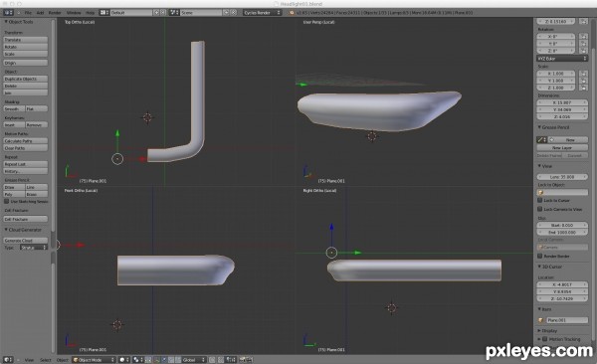Click the Lens value slider field
The height and width of the screenshot is (364, 597).
pyautogui.click(x=562, y=177)
